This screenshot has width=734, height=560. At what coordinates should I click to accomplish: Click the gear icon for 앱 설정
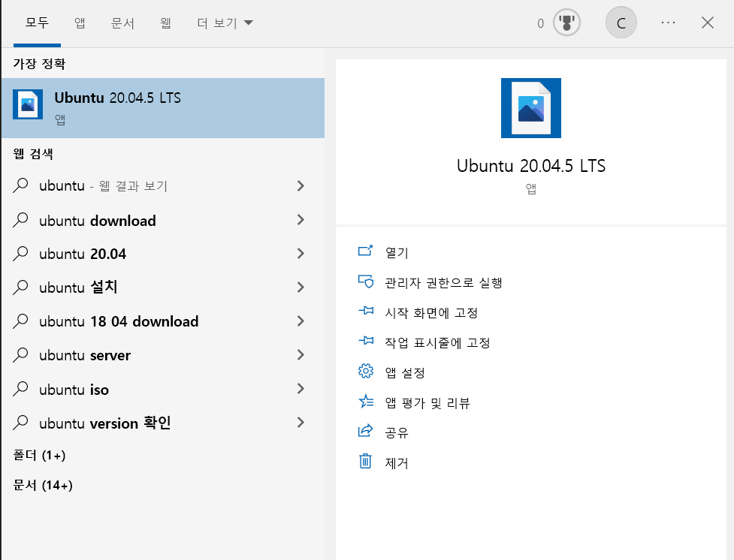pos(366,371)
